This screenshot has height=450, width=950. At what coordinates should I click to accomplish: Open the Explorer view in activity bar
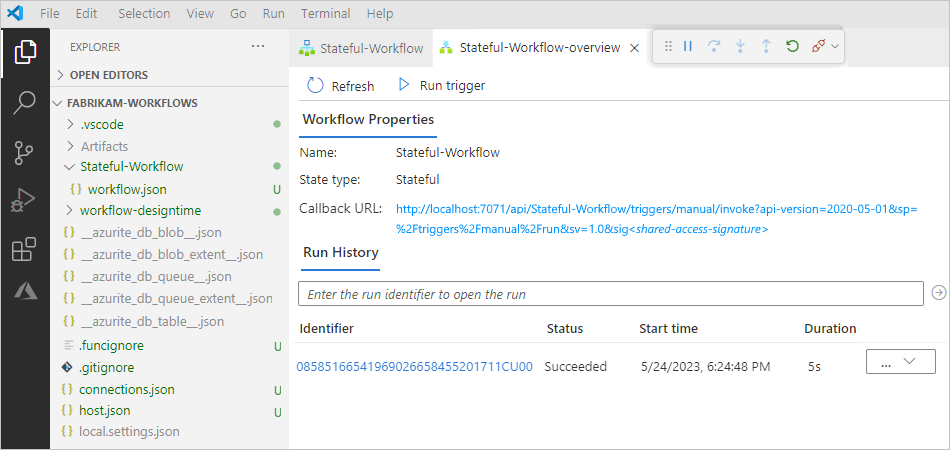[x=25, y=51]
